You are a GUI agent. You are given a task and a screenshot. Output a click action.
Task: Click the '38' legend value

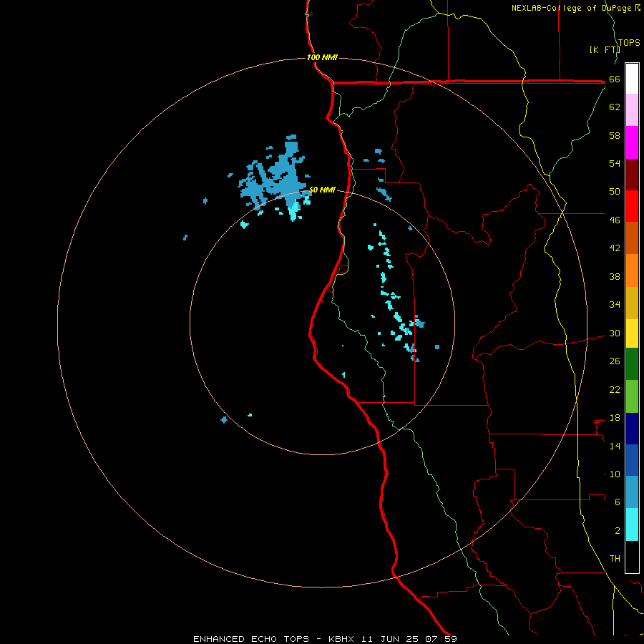615,277
